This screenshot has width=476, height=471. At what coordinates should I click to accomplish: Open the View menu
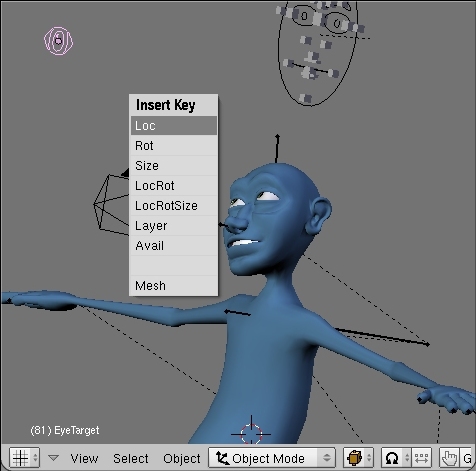click(84, 458)
